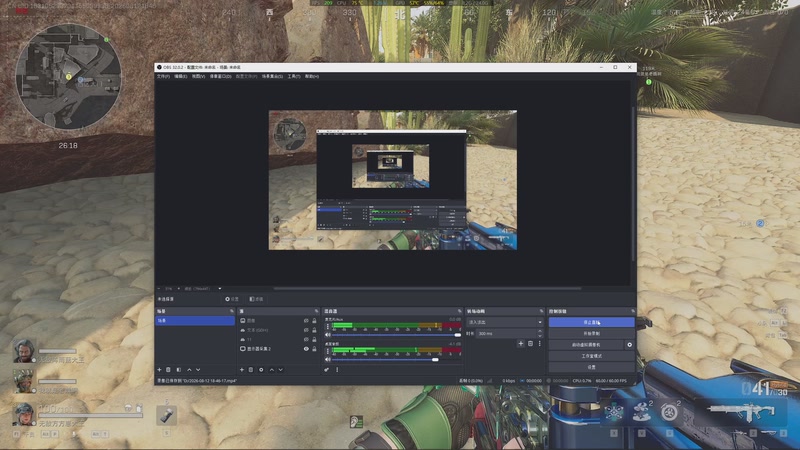Pop out the Controls dock icon

tap(633, 311)
